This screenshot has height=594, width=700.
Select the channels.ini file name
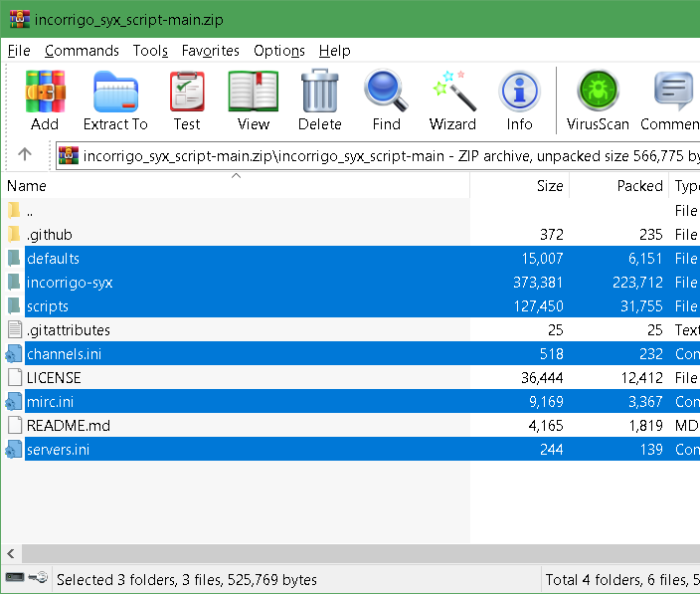[64, 354]
